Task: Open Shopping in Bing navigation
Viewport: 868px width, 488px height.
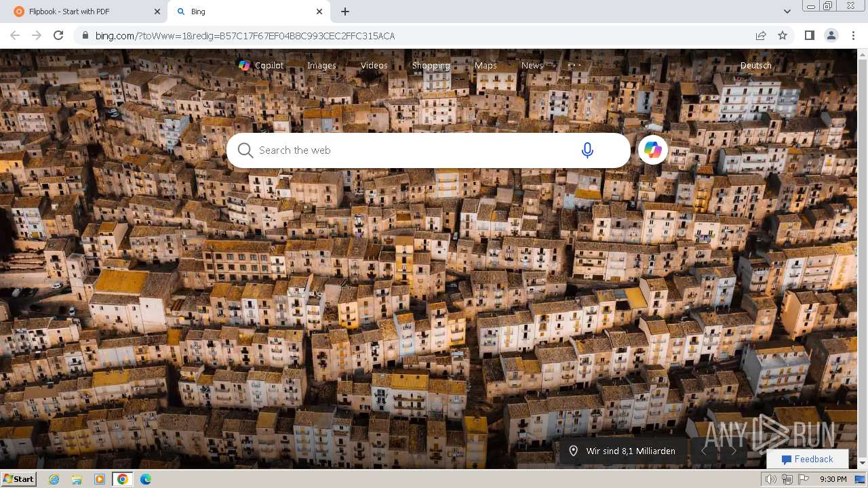Action: tap(431, 65)
